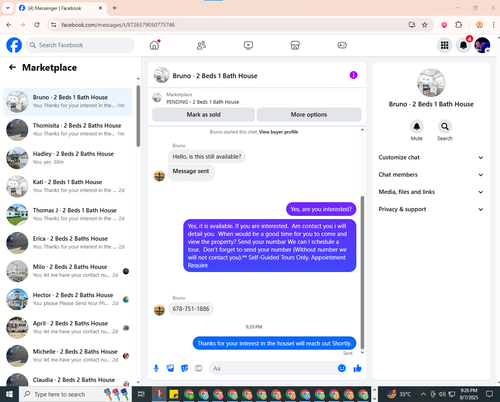Click Mark as sold button
The height and width of the screenshot is (402, 500).
point(204,115)
